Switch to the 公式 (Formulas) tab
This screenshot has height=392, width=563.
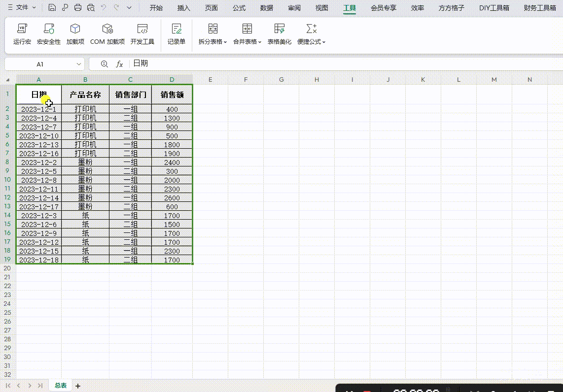[239, 8]
